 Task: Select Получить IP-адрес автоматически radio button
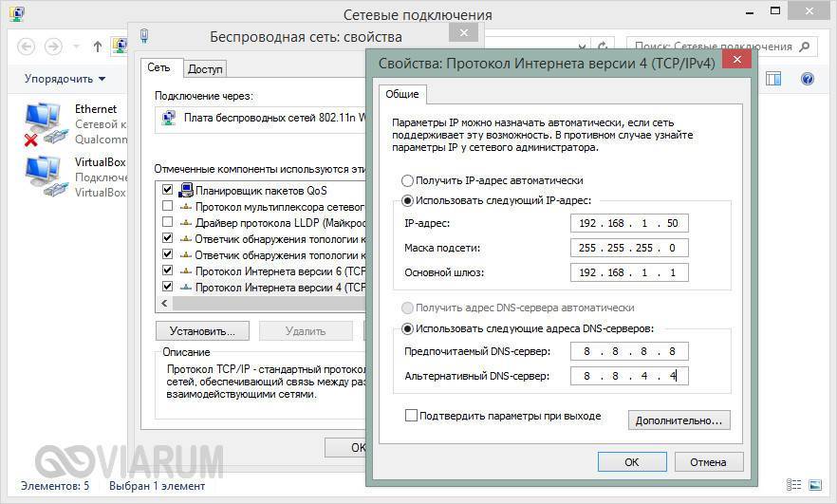(x=407, y=180)
